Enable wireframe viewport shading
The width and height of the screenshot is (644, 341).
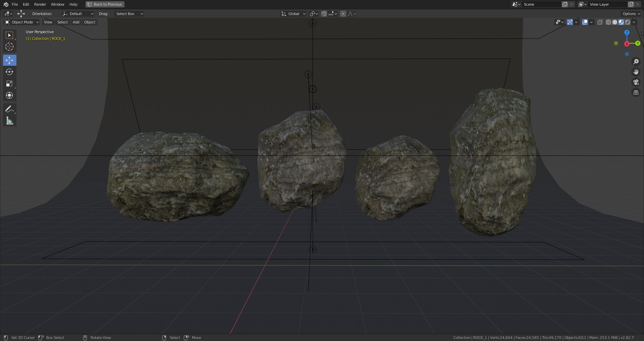click(x=608, y=22)
